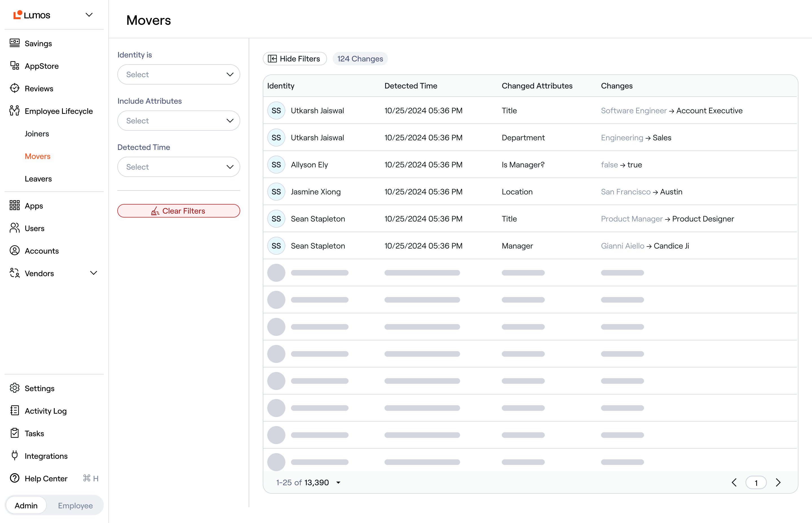The image size is (812, 523).
Task: Navigate to Leavers
Action: (38, 179)
